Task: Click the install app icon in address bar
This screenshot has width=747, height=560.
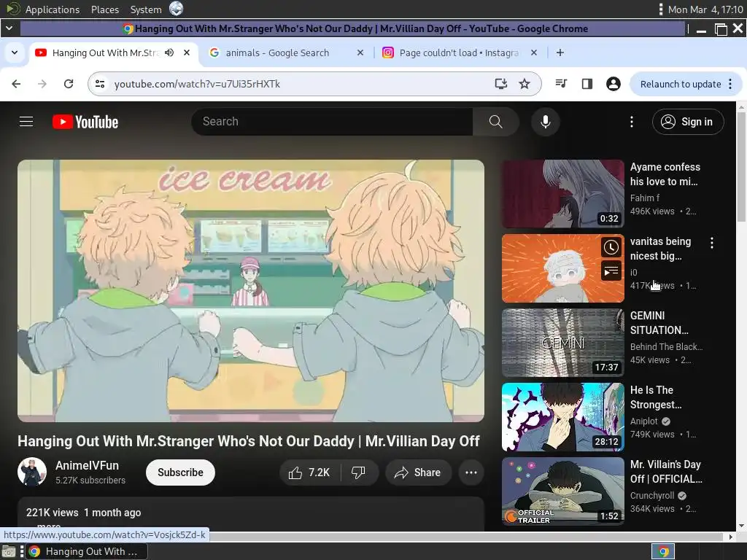Action: (500, 84)
